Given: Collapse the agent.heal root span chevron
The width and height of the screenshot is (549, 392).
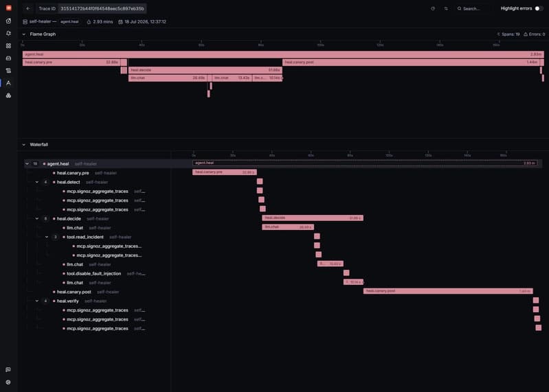Looking at the screenshot, I should [27, 163].
